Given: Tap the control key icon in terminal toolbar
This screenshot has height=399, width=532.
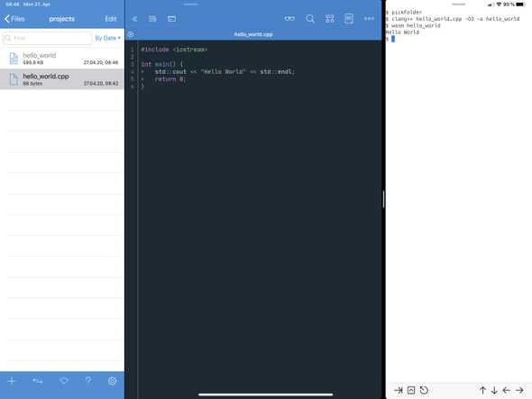Looking at the screenshot, I should (x=411, y=390).
